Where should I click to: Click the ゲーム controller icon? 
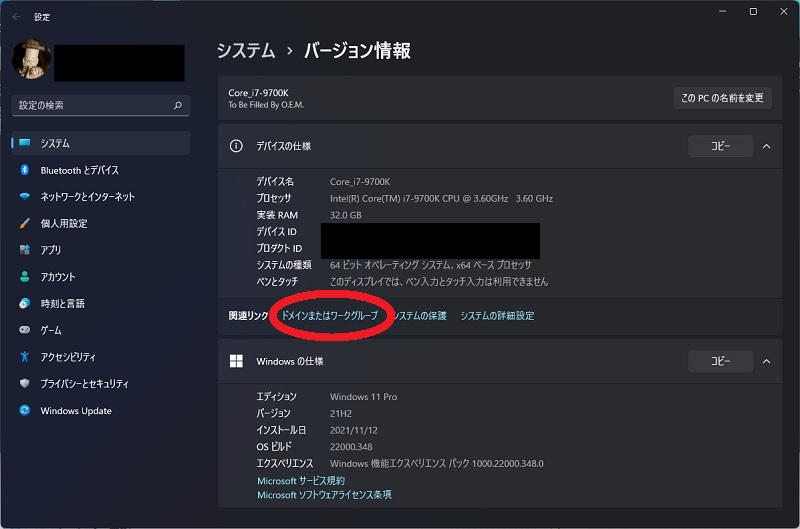click(24, 330)
